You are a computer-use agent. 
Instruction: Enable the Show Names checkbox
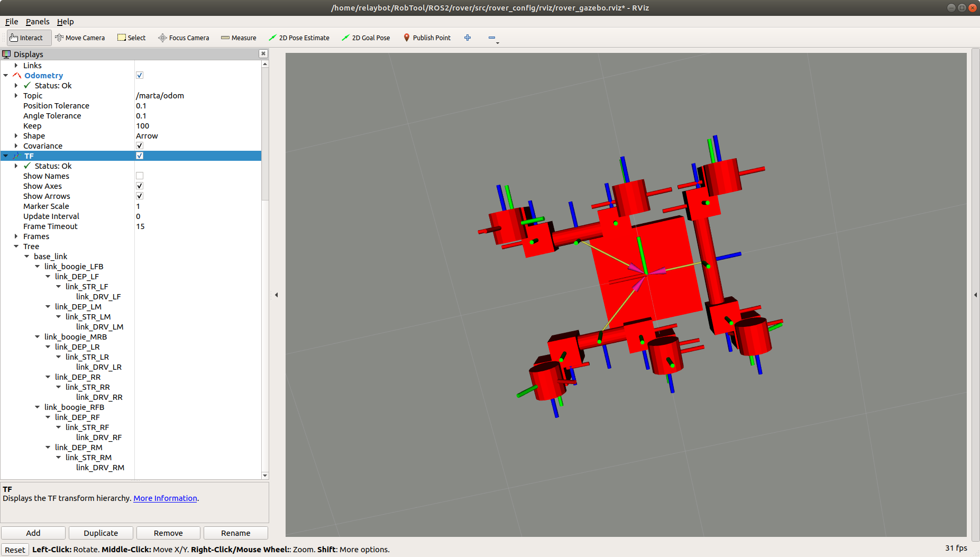[x=140, y=176]
